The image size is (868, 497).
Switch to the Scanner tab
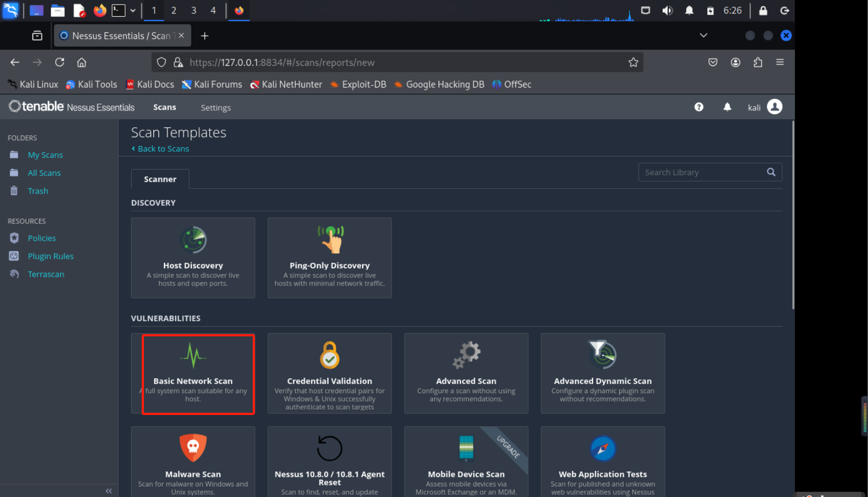pos(160,179)
